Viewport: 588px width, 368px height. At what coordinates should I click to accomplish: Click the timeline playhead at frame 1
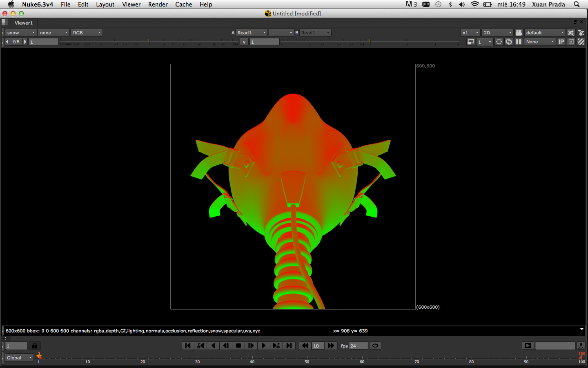(x=39, y=356)
